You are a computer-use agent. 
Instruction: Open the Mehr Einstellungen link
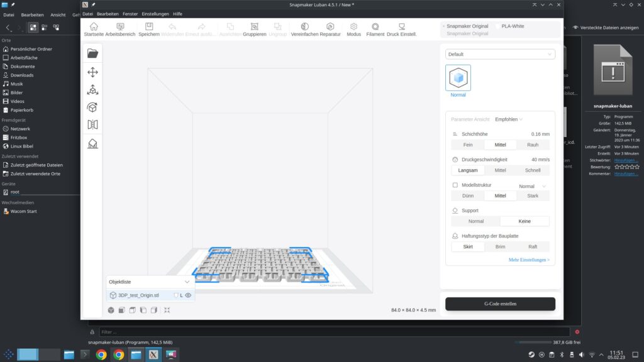point(528,260)
